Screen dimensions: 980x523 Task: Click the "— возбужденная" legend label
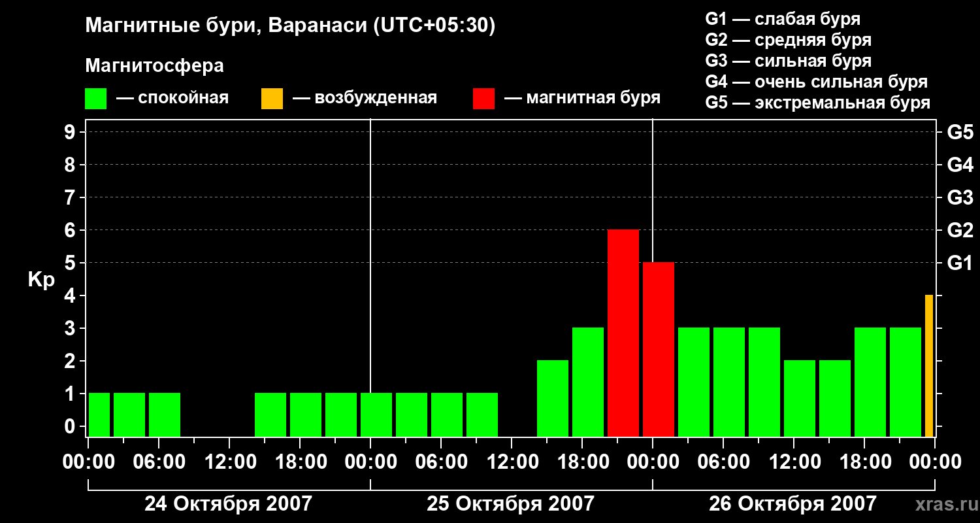tap(365, 98)
